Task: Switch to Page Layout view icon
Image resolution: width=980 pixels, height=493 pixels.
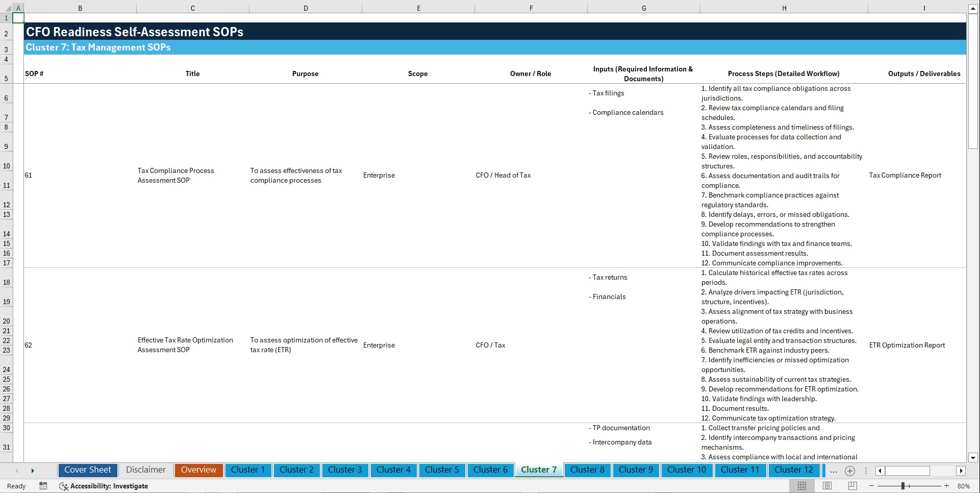Action: pyautogui.click(x=826, y=485)
